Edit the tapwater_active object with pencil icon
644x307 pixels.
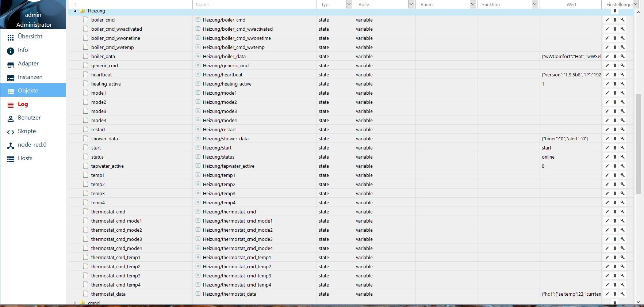click(607, 166)
